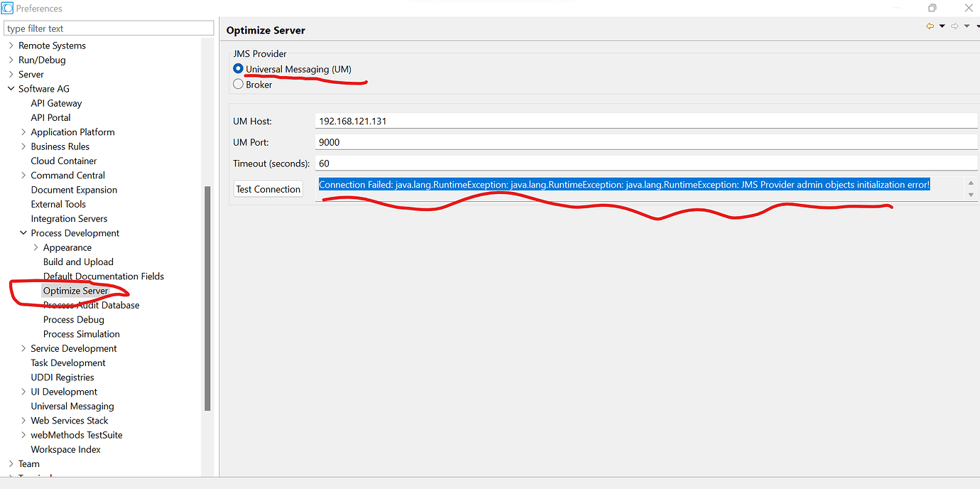Screen dimensions: 980x489
Task: Click the preferences tree vertical scrollbar
Action: [x=207, y=299]
